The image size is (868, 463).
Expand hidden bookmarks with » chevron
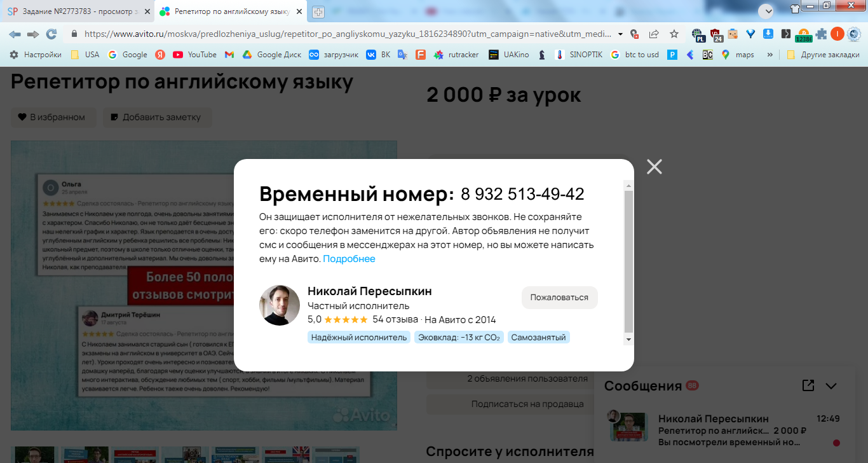pyautogui.click(x=770, y=55)
